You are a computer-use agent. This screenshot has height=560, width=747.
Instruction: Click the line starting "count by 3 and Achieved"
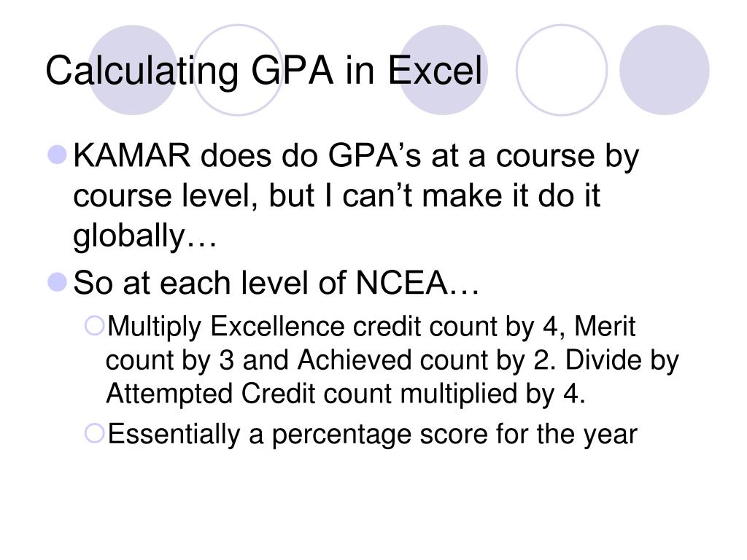tap(392, 361)
